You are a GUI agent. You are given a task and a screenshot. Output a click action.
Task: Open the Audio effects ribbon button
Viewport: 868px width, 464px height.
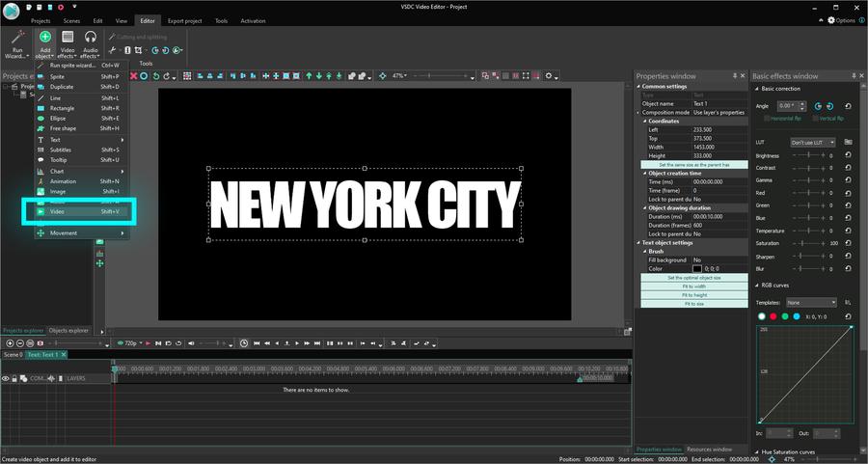click(x=91, y=44)
